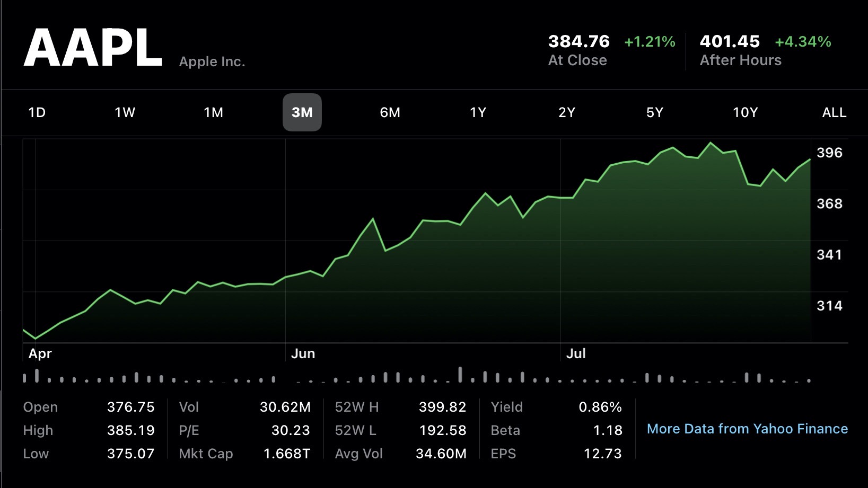
Task: Show the 1Y price history
Action: pos(478,112)
